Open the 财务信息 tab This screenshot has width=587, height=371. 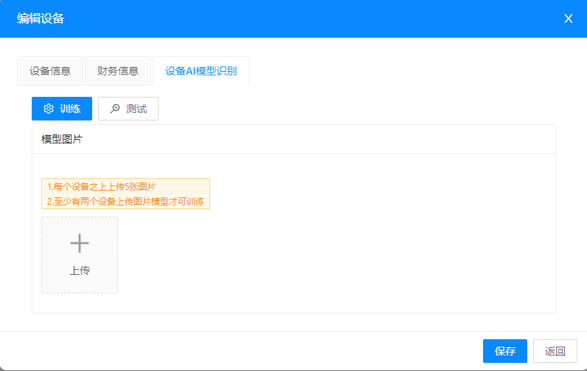tap(118, 71)
